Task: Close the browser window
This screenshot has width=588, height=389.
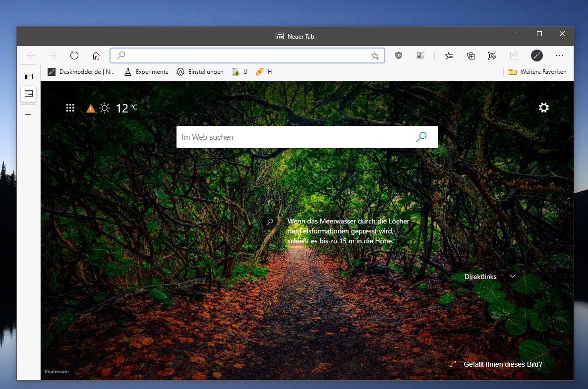Action: pyautogui.click(x=562, y=34)
